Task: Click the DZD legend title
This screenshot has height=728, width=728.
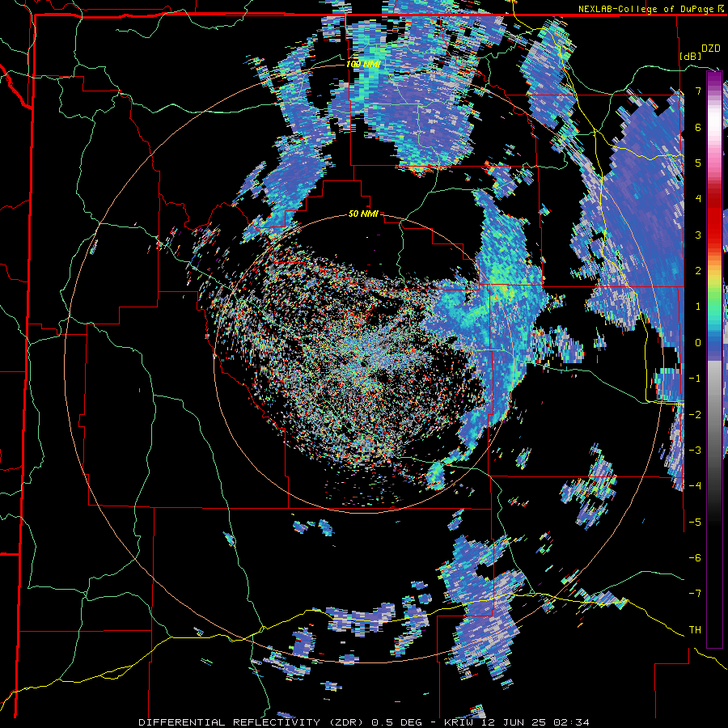Action: pyautogui.click(x=711, y=49)
